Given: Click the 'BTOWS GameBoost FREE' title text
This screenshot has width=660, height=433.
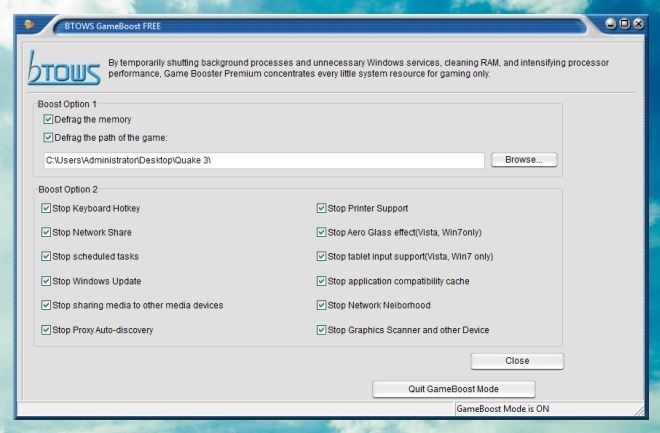Looking at the screenshot, I should (x=112, y=26).
